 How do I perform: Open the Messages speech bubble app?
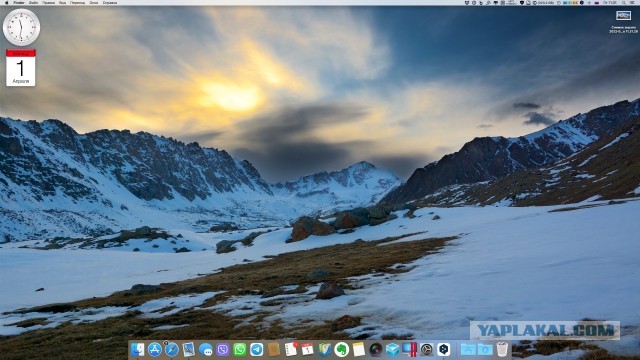coord(206,349)
